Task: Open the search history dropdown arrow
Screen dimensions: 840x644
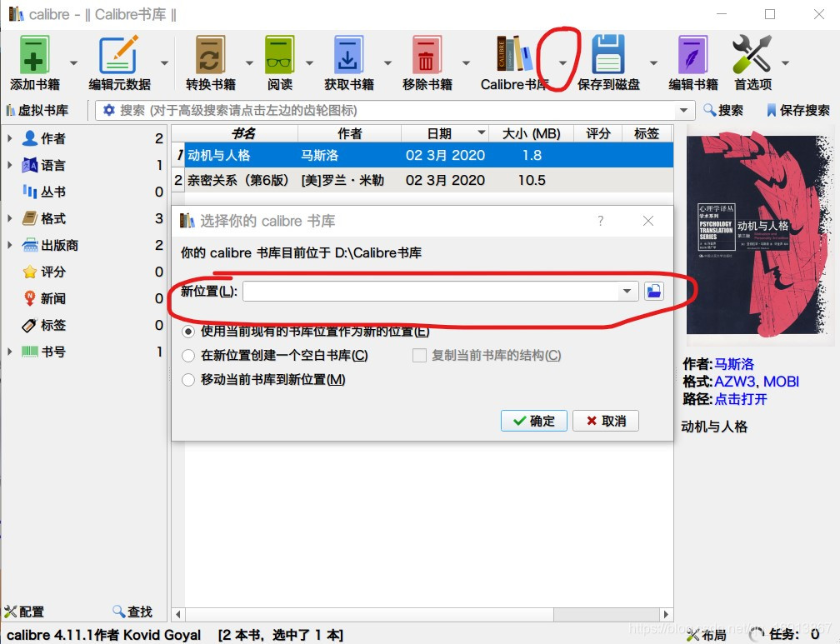Action: point(683,110)
